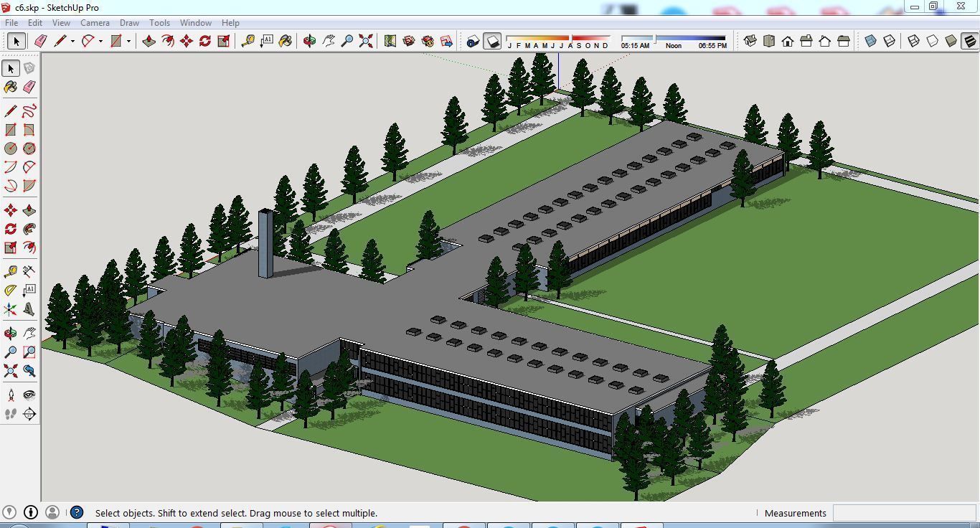Click the Measurements input box
This screenshot has width=980, height=528.
tap(903, 513)
